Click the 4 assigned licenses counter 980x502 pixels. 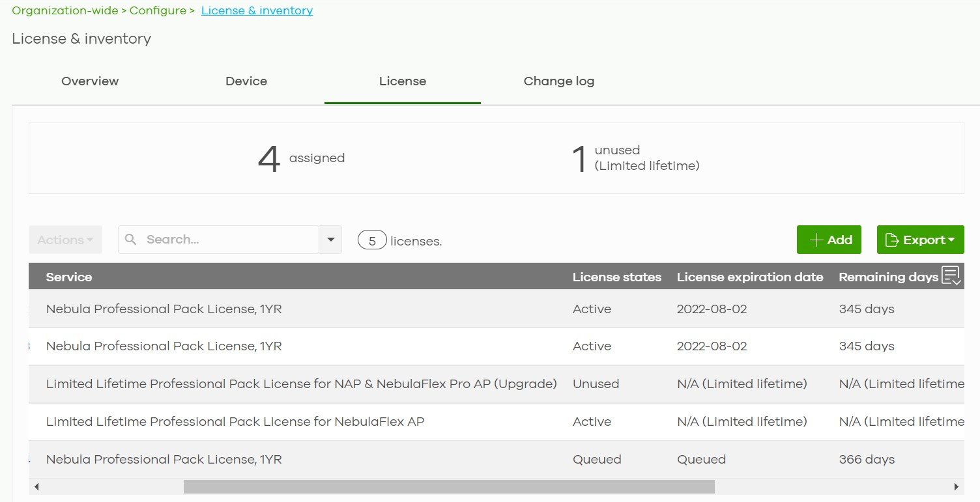(301, 158)
